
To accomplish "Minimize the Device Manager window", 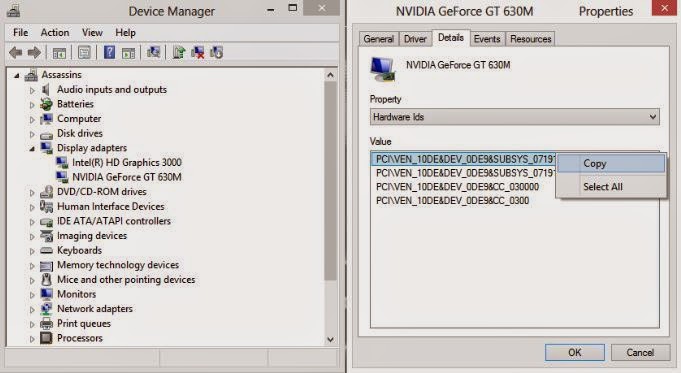I will (x=271, y=10).
